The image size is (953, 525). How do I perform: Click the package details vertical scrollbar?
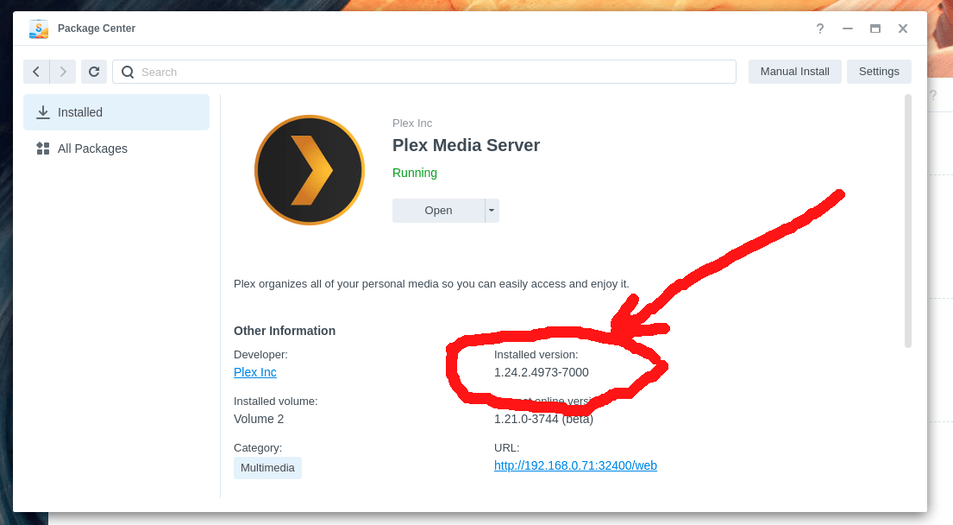click(908, 221)
